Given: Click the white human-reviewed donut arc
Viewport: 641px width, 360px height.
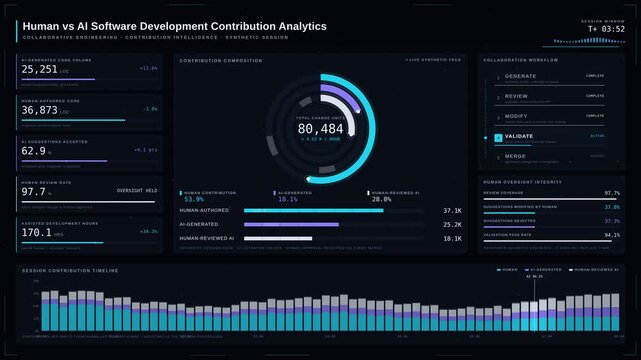Looking at the screenshot, I should coord(345,108).
